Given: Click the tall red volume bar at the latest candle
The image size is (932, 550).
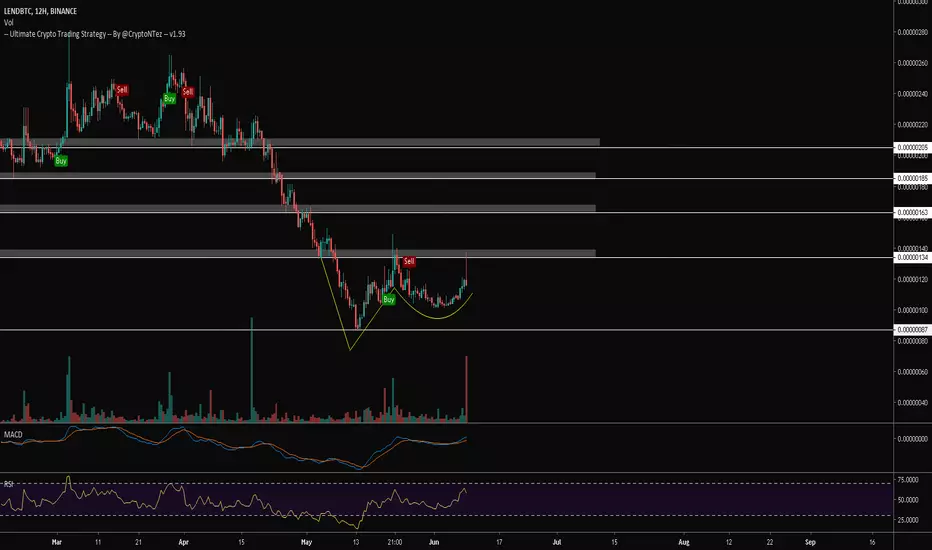Looking at the screenshot, I should 467,389.
